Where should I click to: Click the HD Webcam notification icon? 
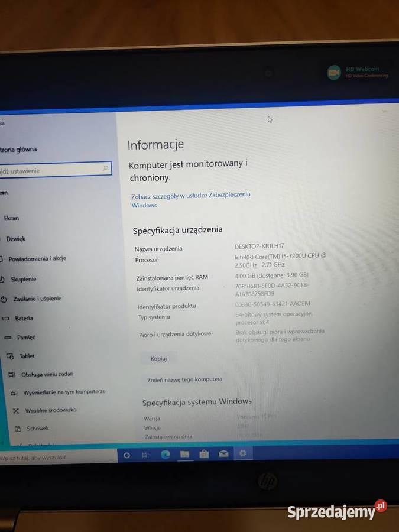pos(334,73)
